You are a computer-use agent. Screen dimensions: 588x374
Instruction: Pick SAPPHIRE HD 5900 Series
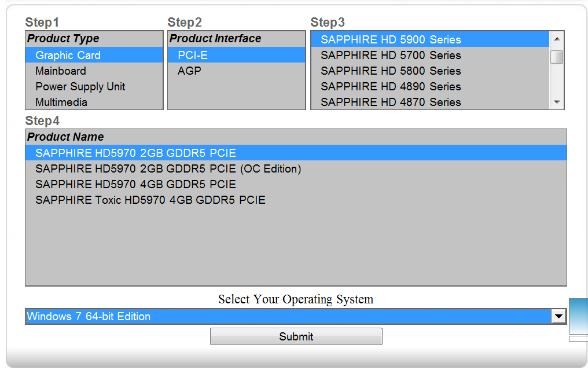pos(430,39)
